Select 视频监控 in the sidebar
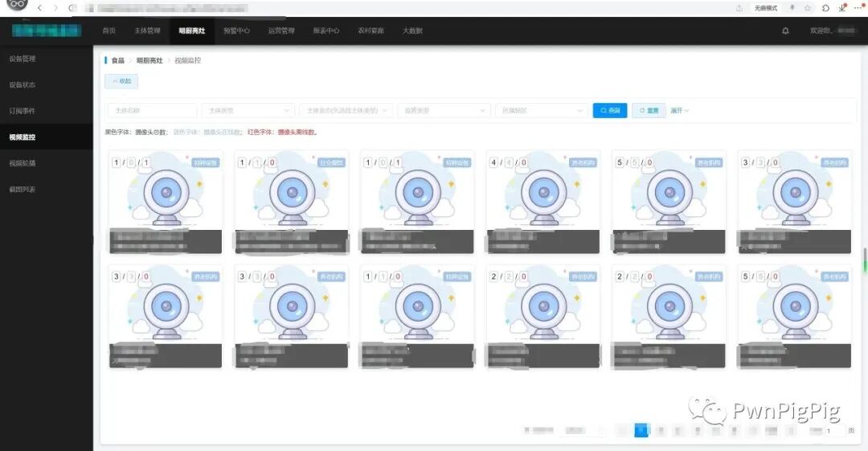Screen dimensions: 868x451 [47, 137]
